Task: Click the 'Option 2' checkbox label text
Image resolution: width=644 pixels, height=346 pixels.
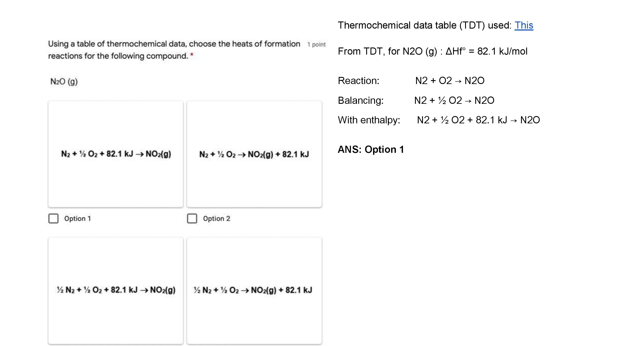Action: coord(217,219)
